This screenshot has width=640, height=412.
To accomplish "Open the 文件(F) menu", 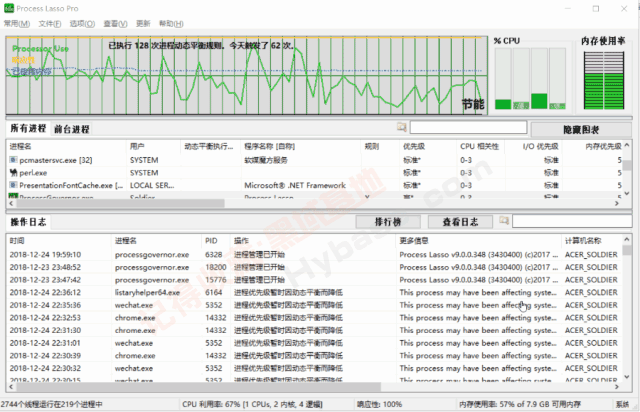I will coord(50,24).
